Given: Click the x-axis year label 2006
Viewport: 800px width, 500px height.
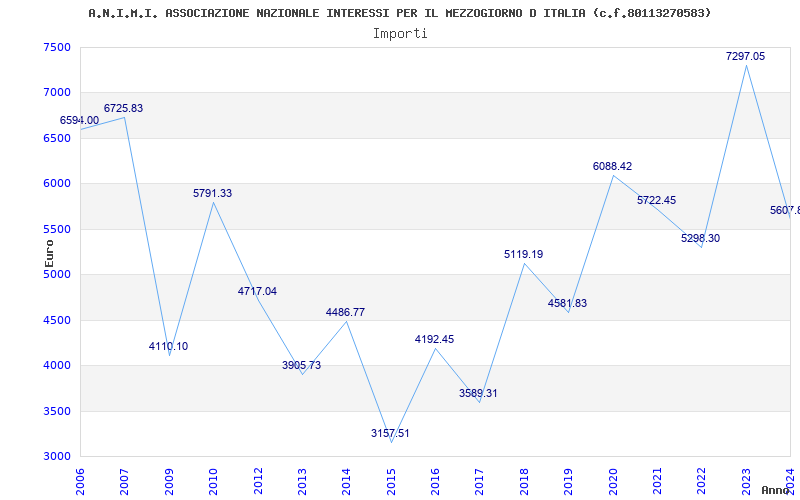Looking at the screenshot, I should (x=80, y=481).
